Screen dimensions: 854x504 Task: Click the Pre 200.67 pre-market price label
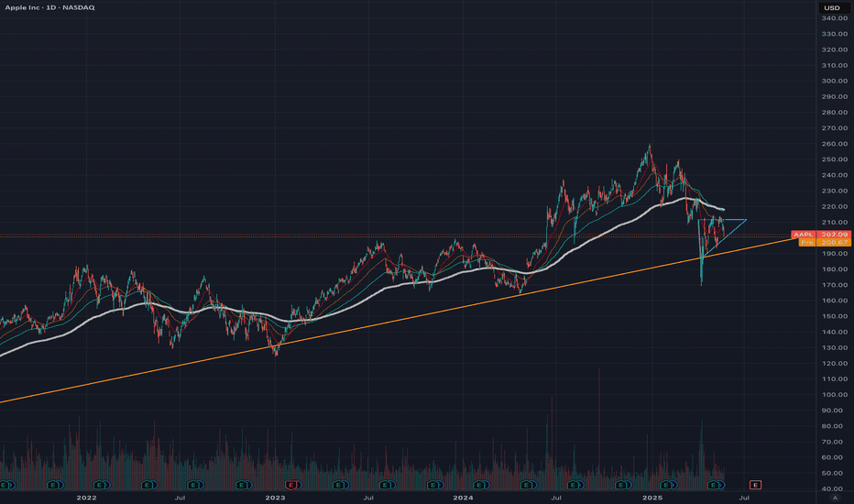(x=825, y=242)
